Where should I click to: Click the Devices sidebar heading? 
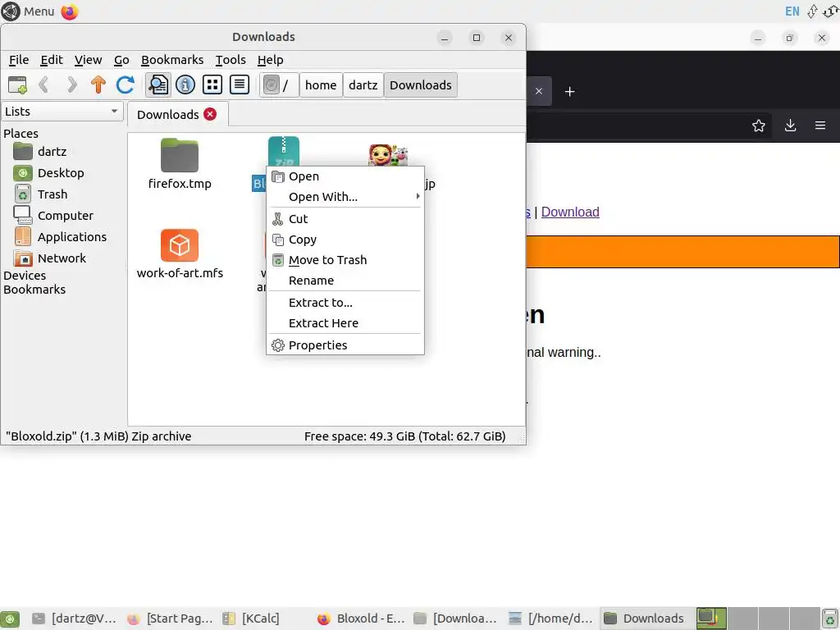point(25,276)
